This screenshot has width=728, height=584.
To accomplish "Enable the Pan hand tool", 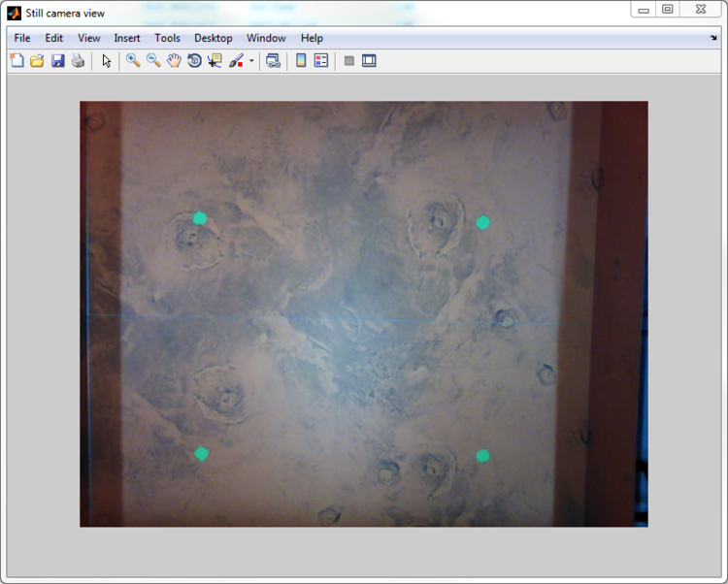I will pyautogui.click(x=174, y=61).
